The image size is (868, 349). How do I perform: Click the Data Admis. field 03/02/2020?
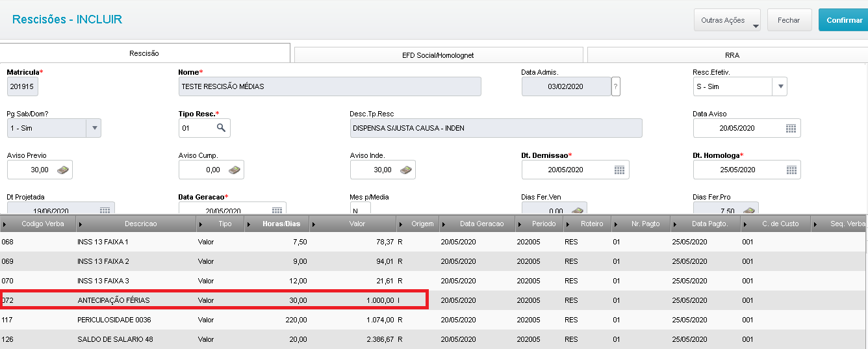(567, 86)
